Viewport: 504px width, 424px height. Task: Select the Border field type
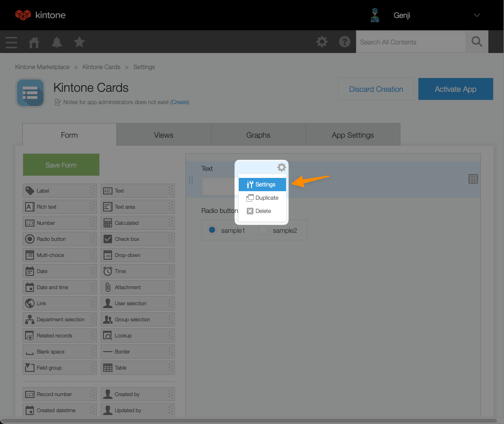tap(138, 352)
